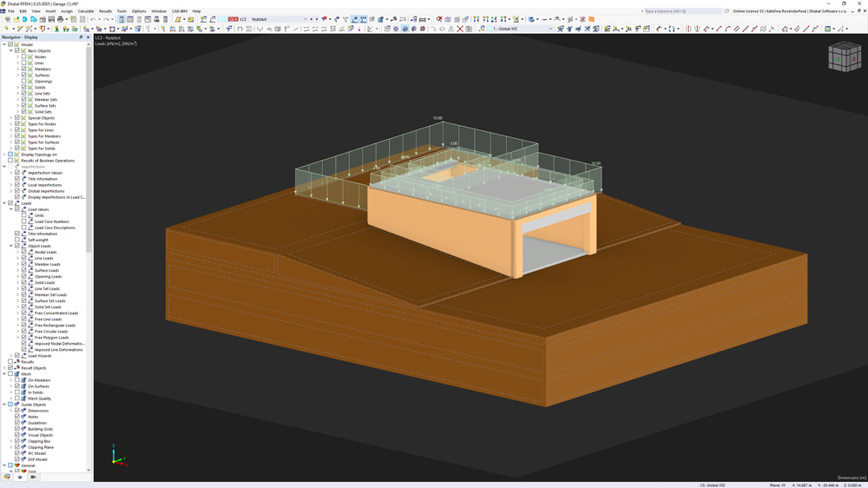The width and height of the screenshot is (868, 488).
Task: Open the File menu
Action: pyautogui.click(x=11, y=11)
